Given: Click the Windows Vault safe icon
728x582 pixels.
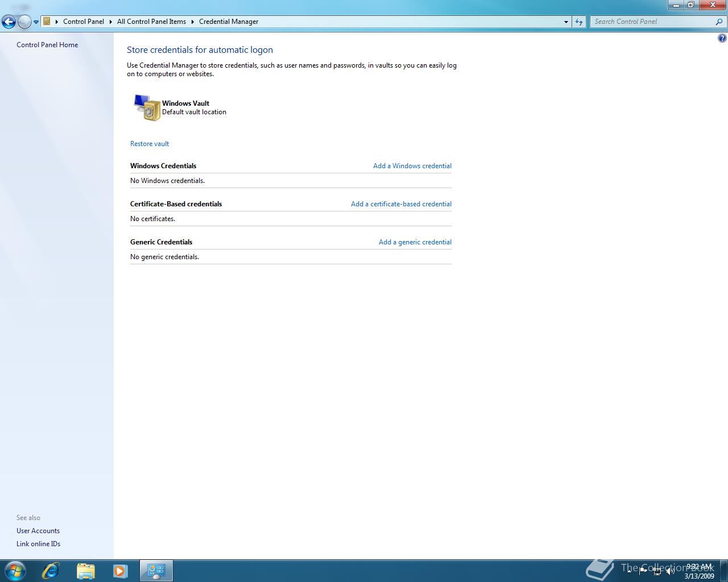Looking at the screenshot, I should pos(147,107).
